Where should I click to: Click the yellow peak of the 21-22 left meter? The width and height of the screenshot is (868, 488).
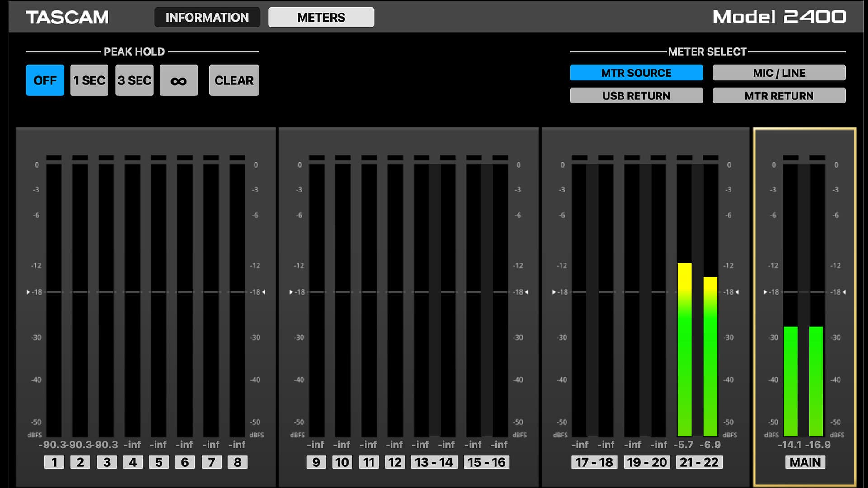point(684,271)
